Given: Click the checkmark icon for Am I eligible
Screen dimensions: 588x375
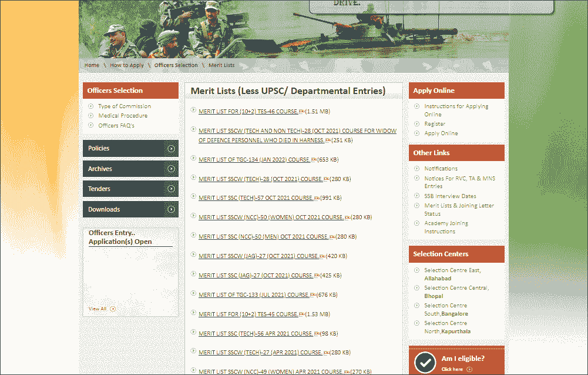Looking at the screenshot, I should click(x=425, y=363).
